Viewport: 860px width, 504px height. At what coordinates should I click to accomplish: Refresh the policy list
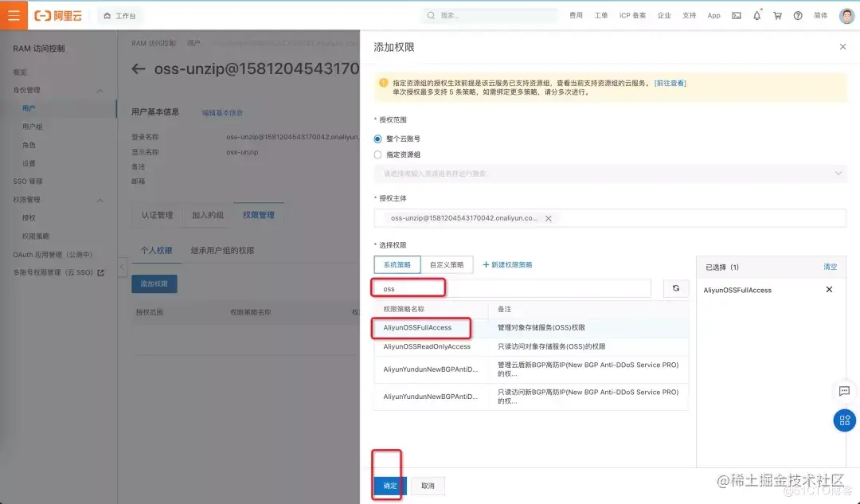tap(676, 288)
